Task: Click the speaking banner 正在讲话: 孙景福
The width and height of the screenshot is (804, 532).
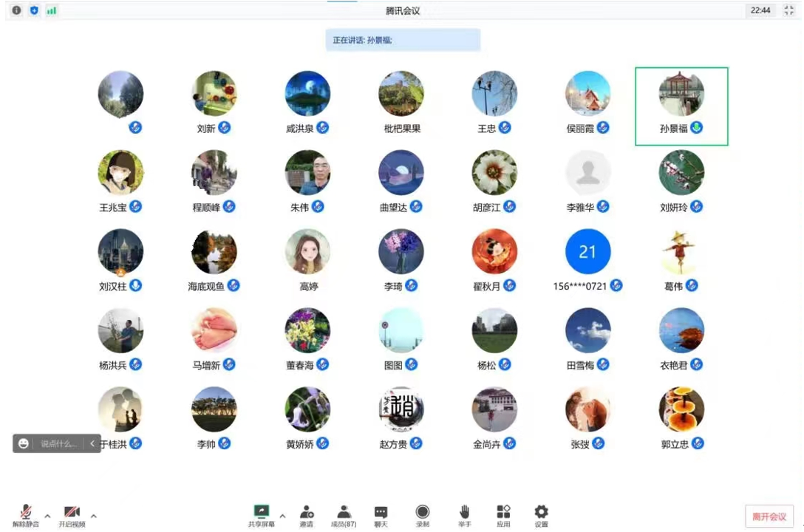Action: tap(403, 40)
